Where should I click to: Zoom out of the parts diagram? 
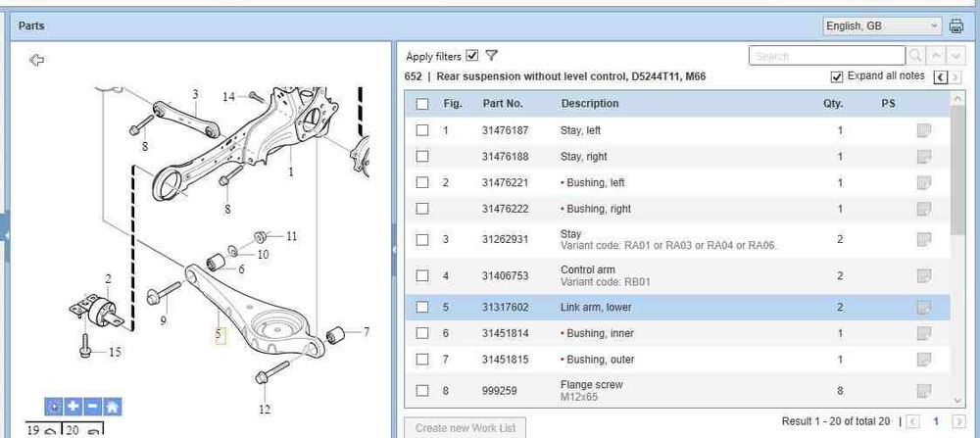(92, 406)
